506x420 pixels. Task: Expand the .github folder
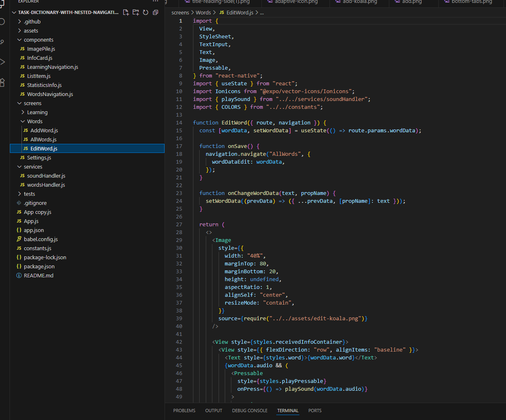coord(19,22)
